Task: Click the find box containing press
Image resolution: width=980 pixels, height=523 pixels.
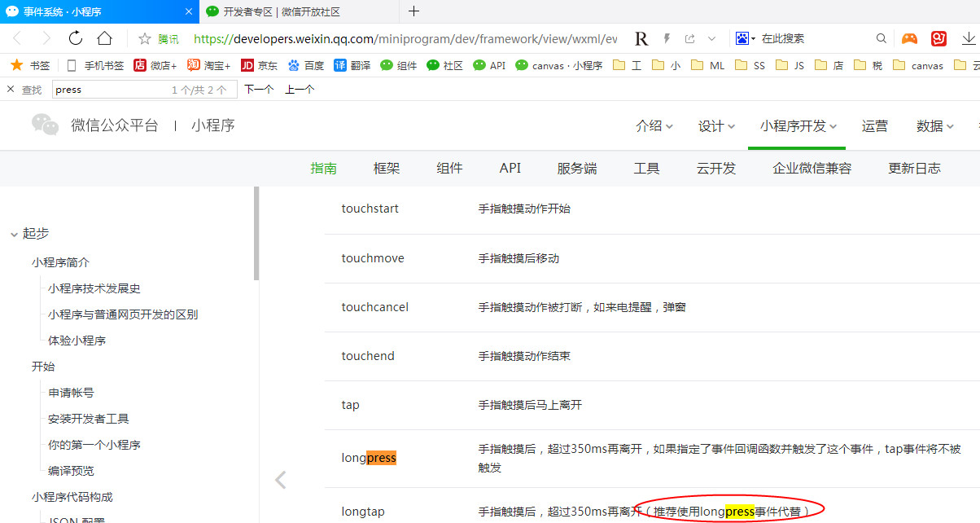Action: coord(144,90)
